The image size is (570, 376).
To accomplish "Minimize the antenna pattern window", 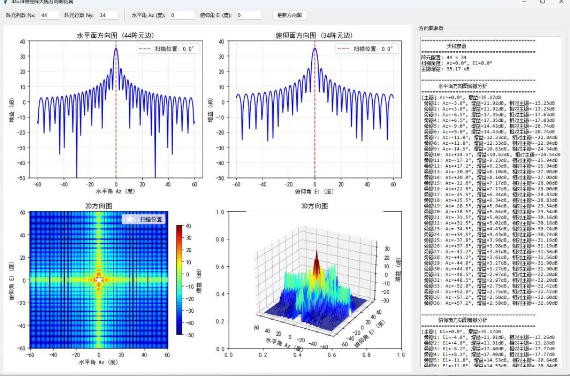I will (x=525, y=2).
